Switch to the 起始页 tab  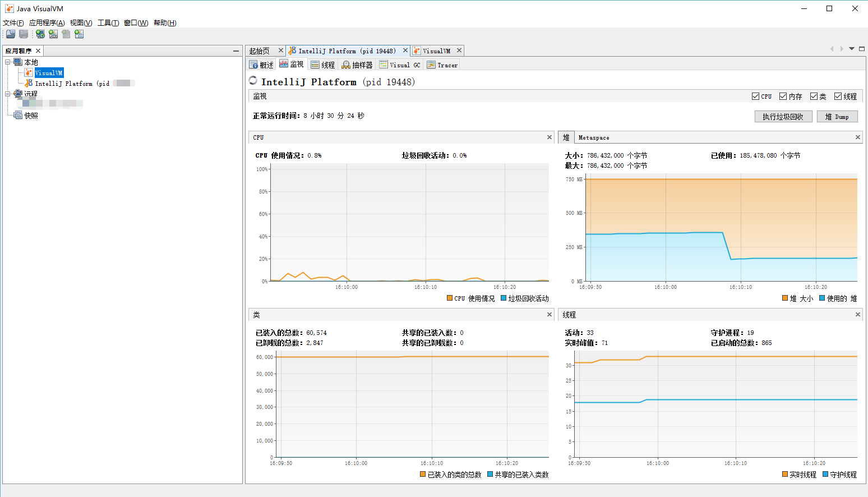tap(260, 51)
